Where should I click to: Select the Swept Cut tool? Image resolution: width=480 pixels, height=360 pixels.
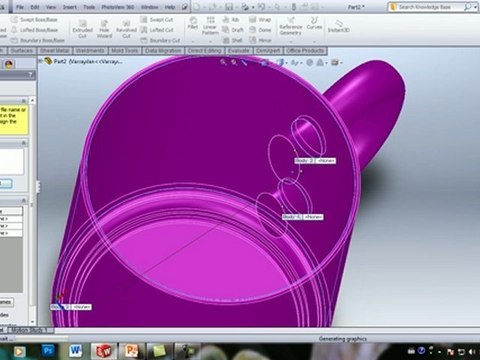pos(157,20)
